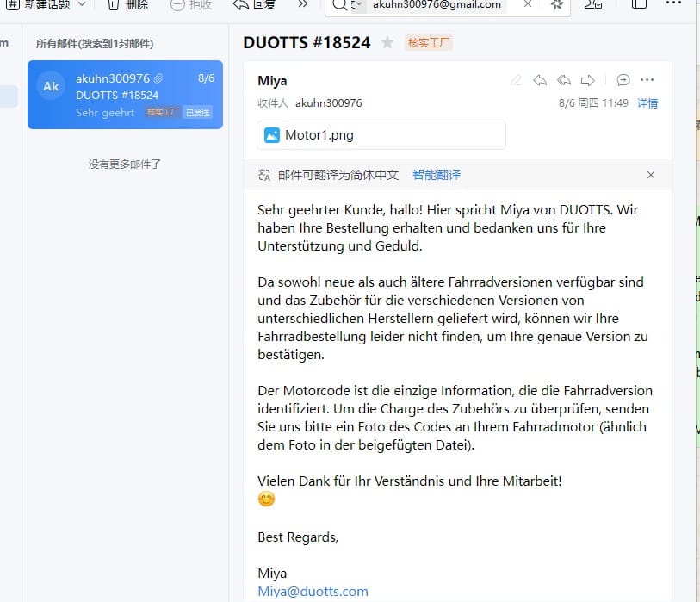
Task: Clear the search box with X
Action: [x=528, y=4]
